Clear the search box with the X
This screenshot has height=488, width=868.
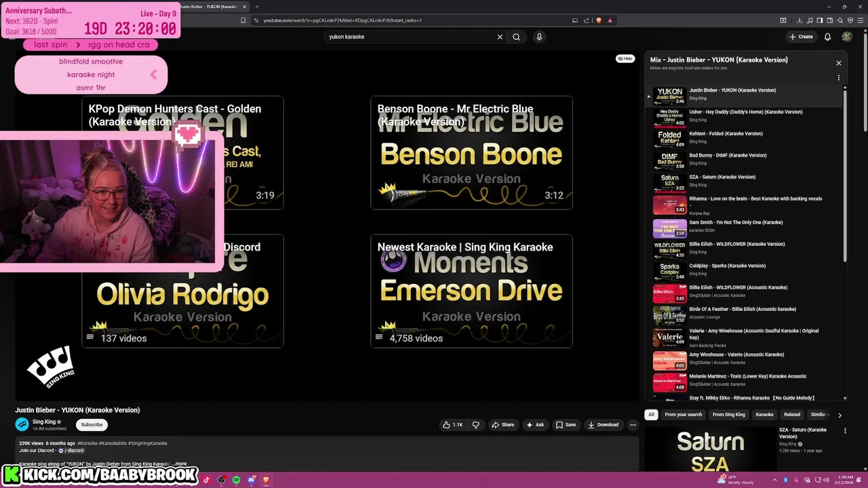point(500,37)
